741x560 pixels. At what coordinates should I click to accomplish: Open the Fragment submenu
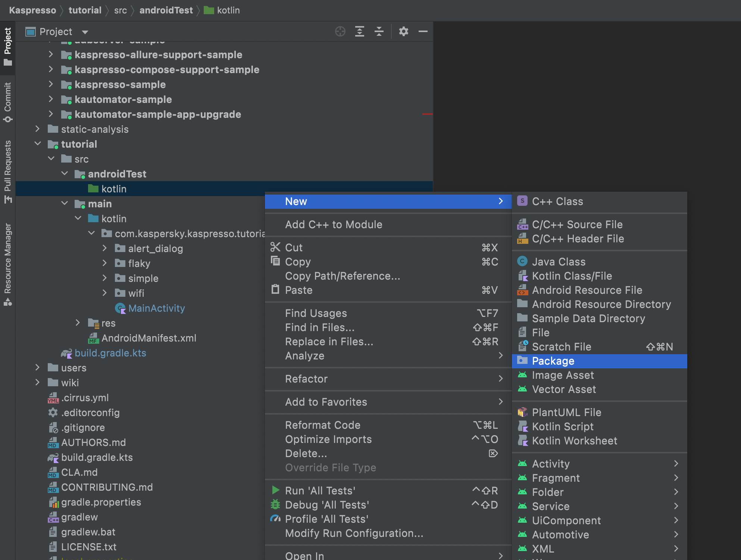600,478
